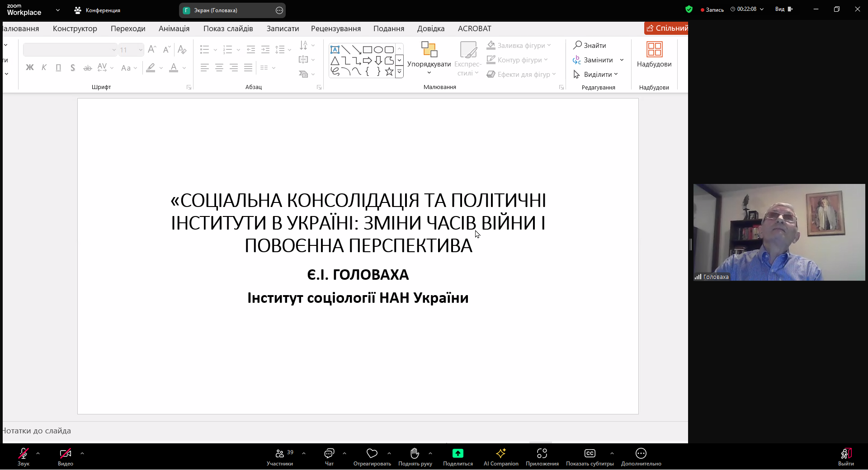Expand video options arrow next to Видео

pyautogui.click(x=82, y=453)
